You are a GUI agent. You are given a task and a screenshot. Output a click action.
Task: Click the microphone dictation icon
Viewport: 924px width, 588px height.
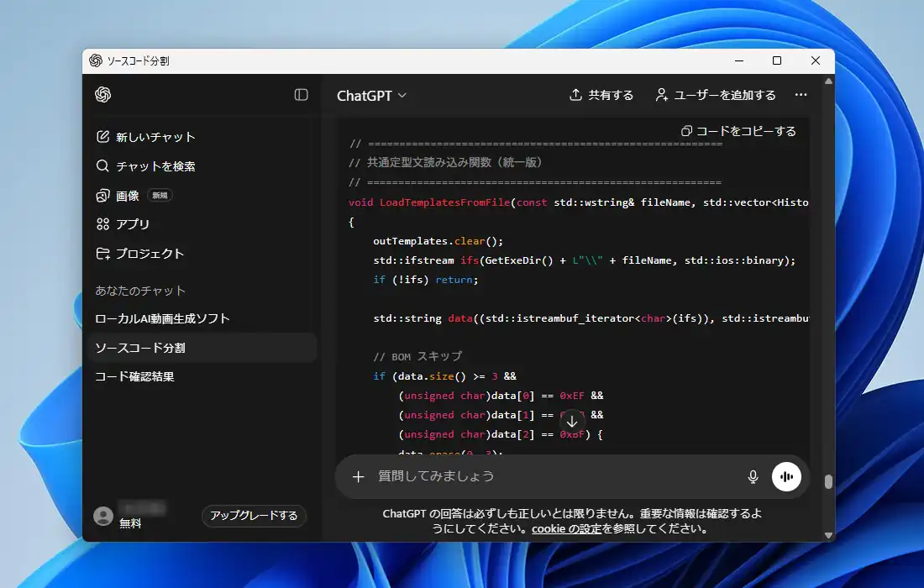[x=753, y=476]
